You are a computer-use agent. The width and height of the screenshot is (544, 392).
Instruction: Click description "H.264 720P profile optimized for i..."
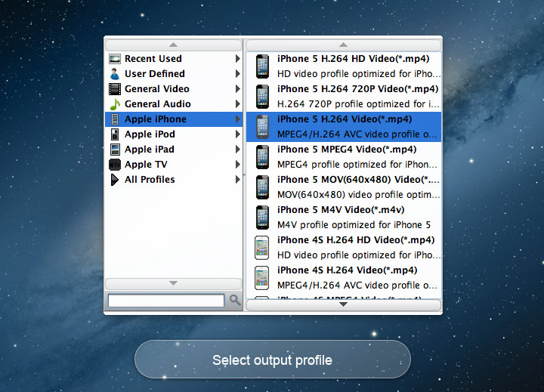[358, 104]
